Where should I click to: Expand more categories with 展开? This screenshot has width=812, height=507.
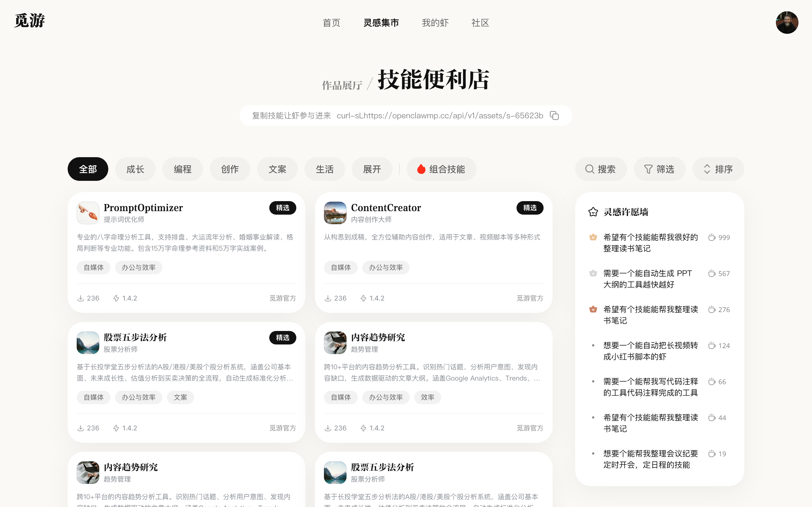tap(372, 169)
